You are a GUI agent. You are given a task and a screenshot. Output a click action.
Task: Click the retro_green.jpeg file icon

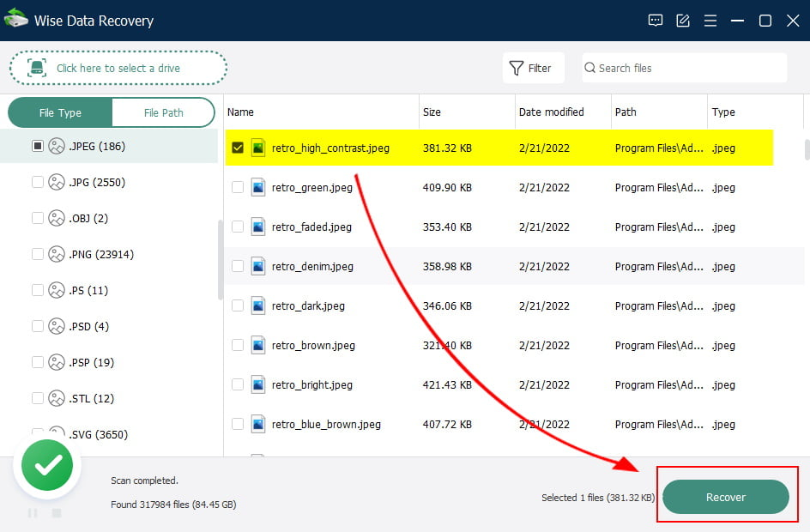257,187
